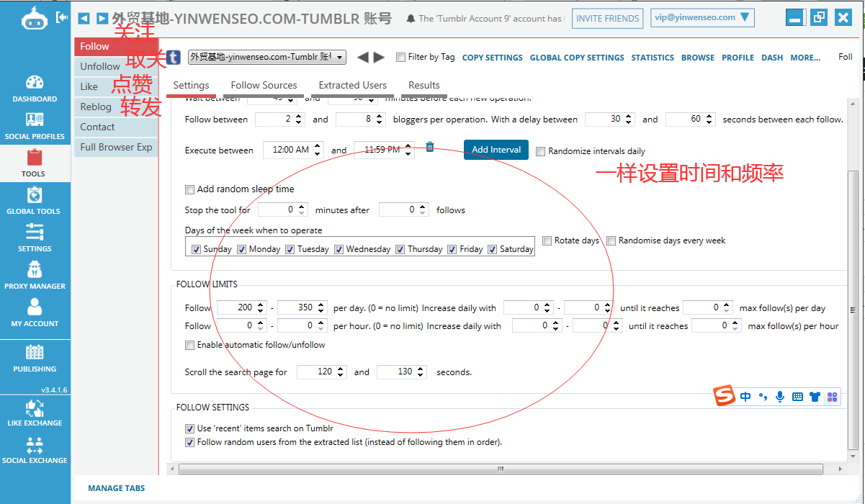Check Add random sleep time
The width and height of the screenshot is (865, 504).
pos(189,189)
